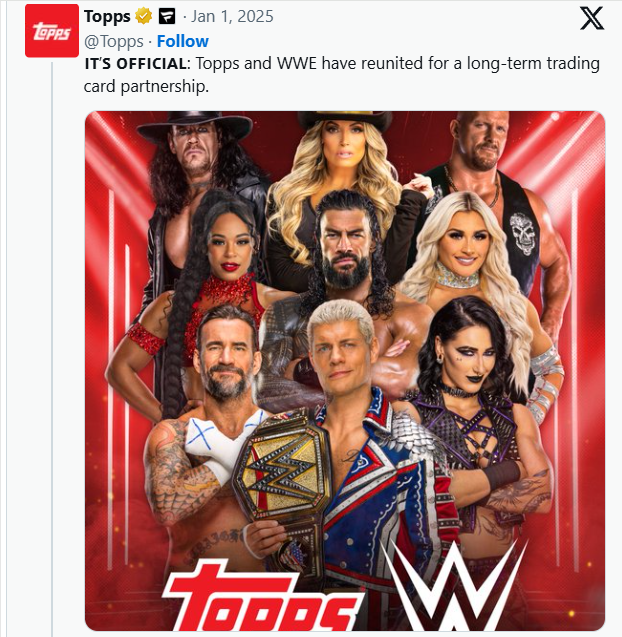Click the black affiliate badge beside the checkmark
This screenshot has height=637, width=622.
point(167,17)
